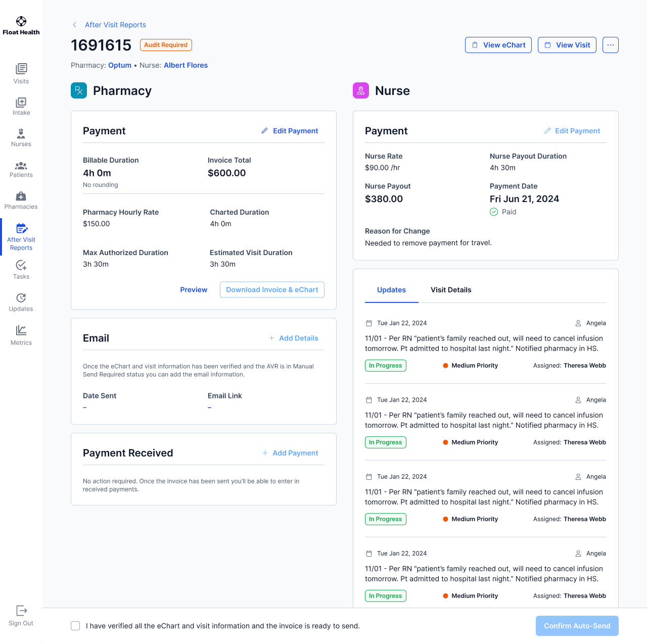Toggle the In Progress status on first update
Screen dimensions: 647x644
tap(385, 365)
